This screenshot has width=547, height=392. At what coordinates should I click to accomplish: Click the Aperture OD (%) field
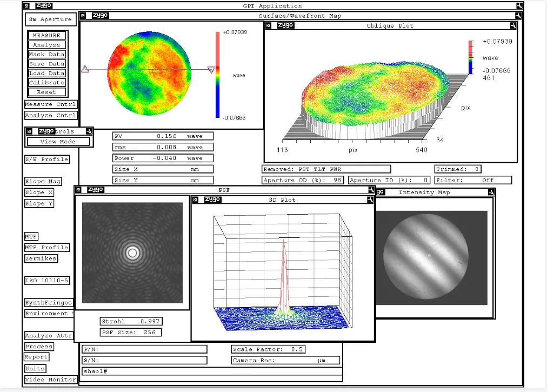[x=303, y=180]
